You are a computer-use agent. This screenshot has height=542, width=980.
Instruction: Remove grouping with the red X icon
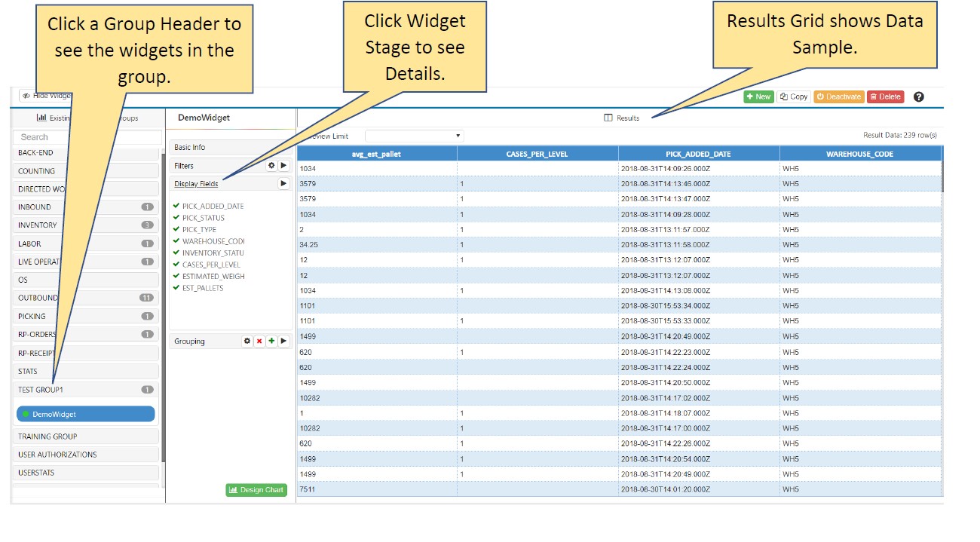coord(259,341)
